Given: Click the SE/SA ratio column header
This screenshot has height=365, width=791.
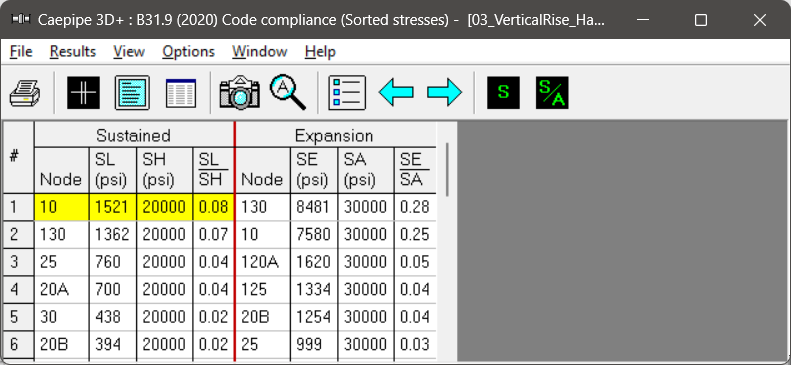Looking at the screenshot, I should click(x=415, y=170).
